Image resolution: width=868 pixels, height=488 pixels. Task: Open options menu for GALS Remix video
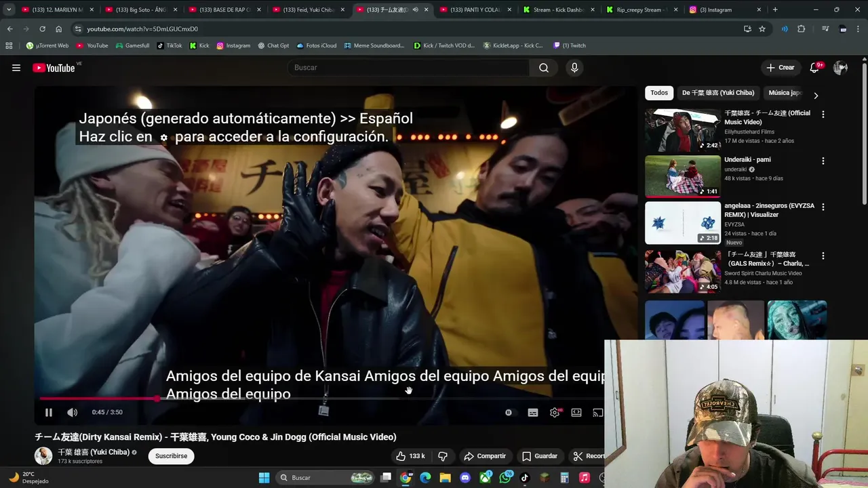point(823,256)
